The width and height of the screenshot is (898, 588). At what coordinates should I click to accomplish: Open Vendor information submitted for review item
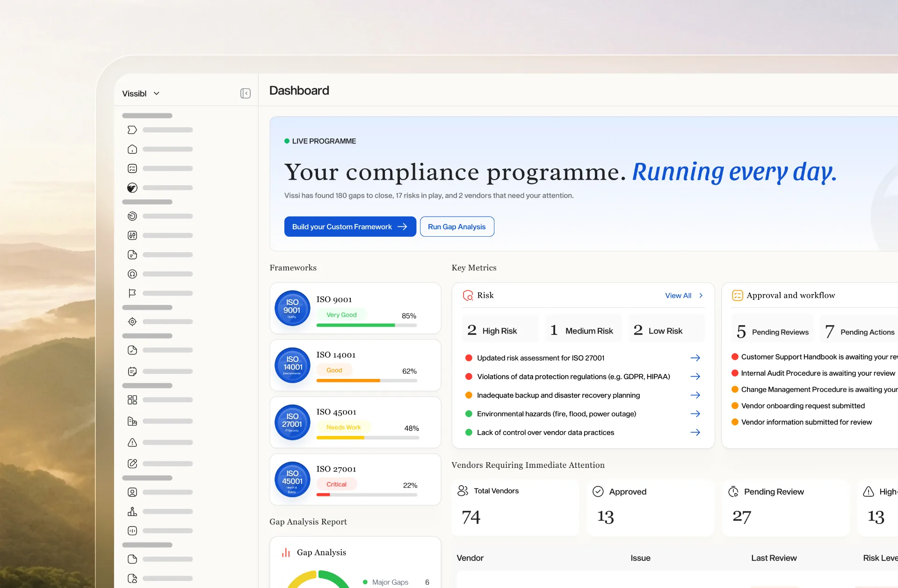pos(802,422)
